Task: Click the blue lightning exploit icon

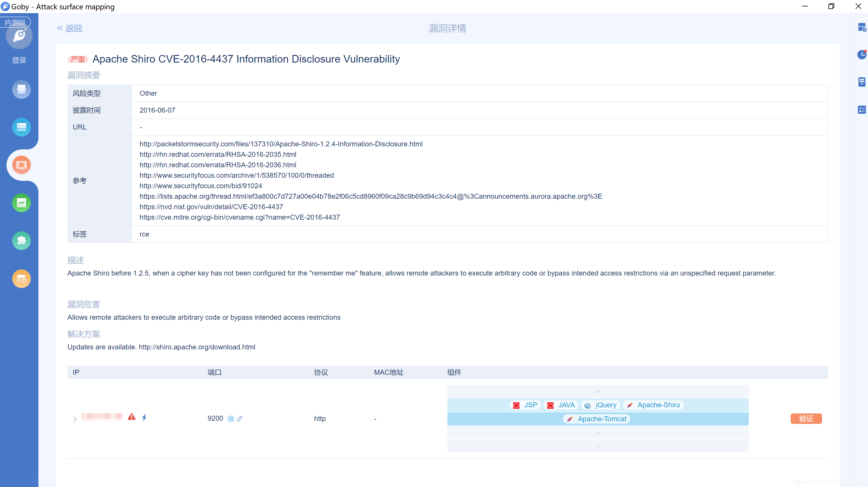Action: click(x=144, y=417)
